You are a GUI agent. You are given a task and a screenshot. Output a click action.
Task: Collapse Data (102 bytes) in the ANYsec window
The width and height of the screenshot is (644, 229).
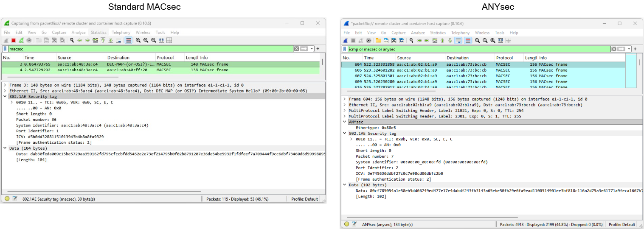(x=344, y=185)
